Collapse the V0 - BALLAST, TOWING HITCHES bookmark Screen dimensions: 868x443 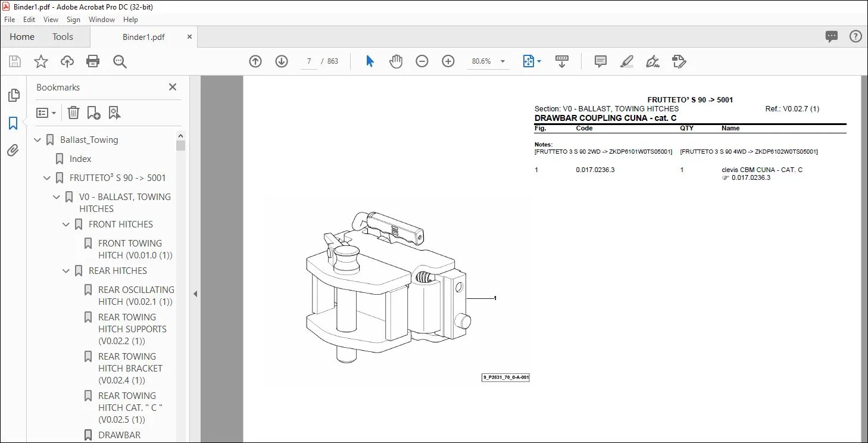(57, 197)
